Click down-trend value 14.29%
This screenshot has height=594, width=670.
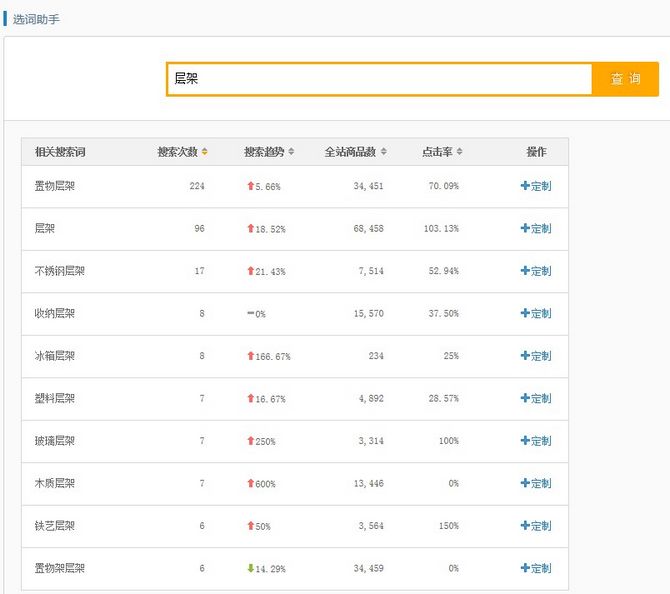[x=270, y=569]
